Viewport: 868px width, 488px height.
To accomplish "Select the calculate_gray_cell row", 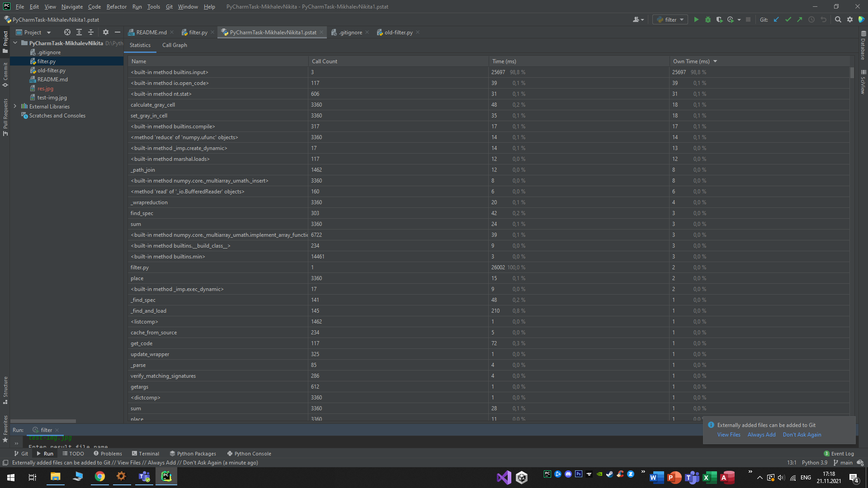I will pyautogui.click(x=488, y=105).
